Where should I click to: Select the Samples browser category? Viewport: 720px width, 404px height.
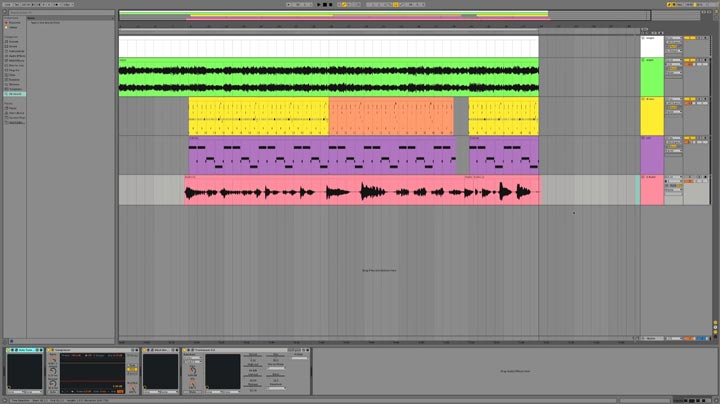pyautogui.click(x=14, y=79)
